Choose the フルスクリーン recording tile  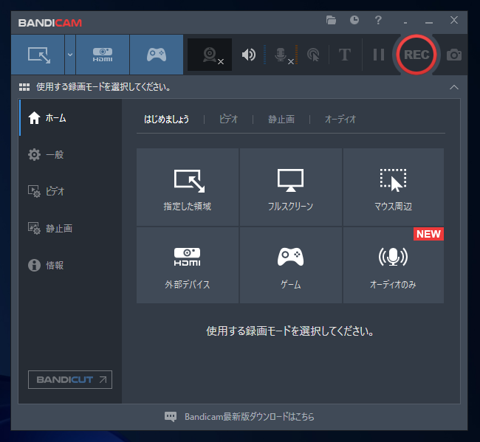pyautogui.click(x=291, y=187)
